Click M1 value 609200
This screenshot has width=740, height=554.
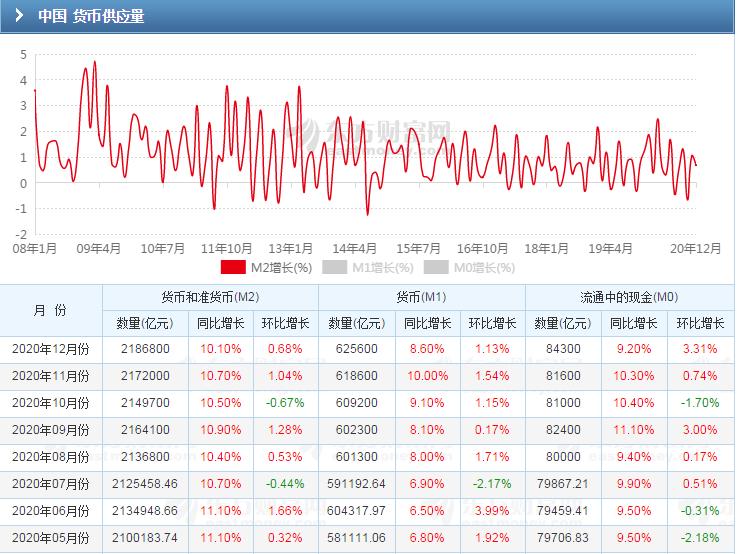357,403
